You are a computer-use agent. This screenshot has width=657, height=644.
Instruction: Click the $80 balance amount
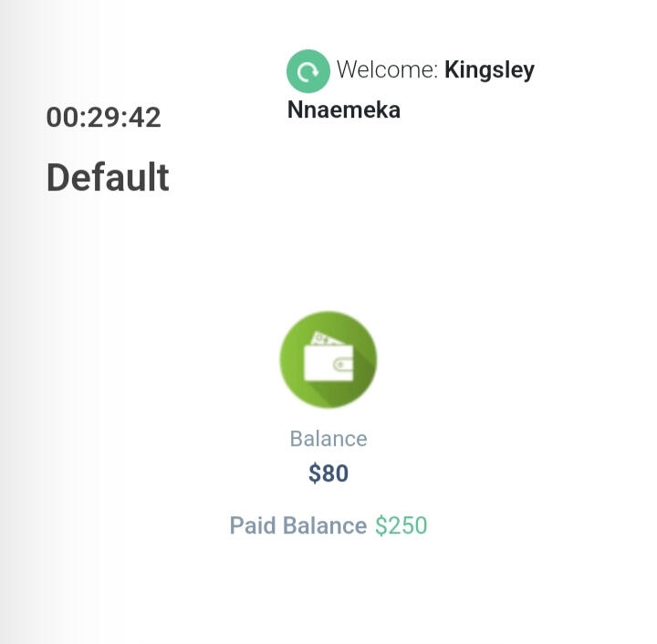click(x=328, y=474)
